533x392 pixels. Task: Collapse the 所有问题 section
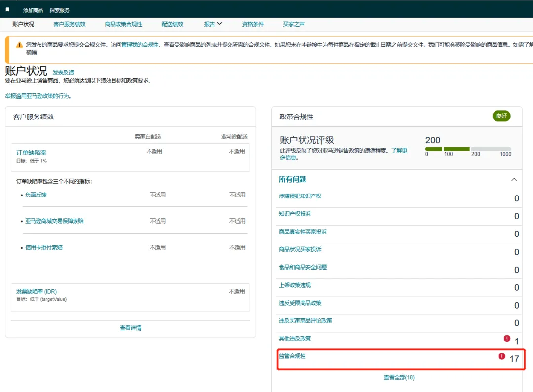(514, 180)
